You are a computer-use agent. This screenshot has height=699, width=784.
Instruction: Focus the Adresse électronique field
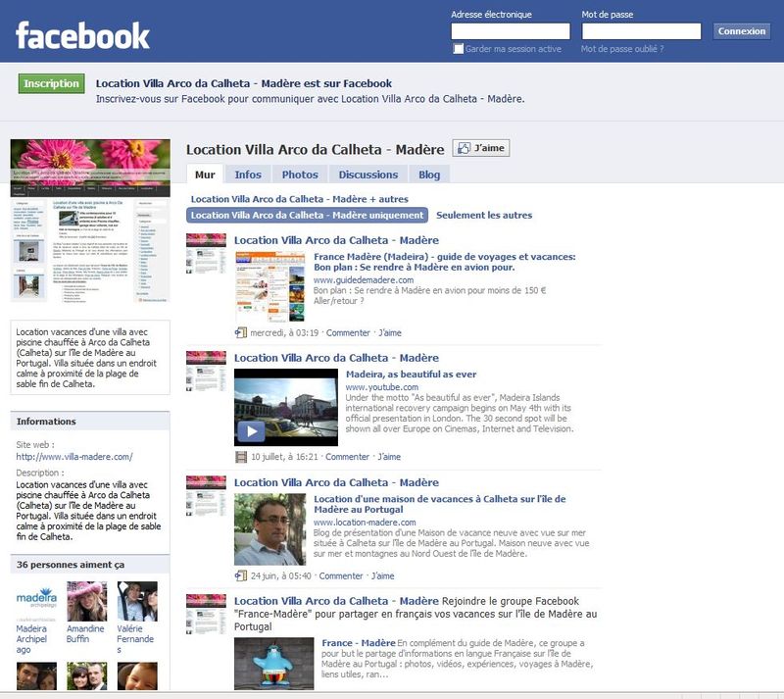coord(511,31)
